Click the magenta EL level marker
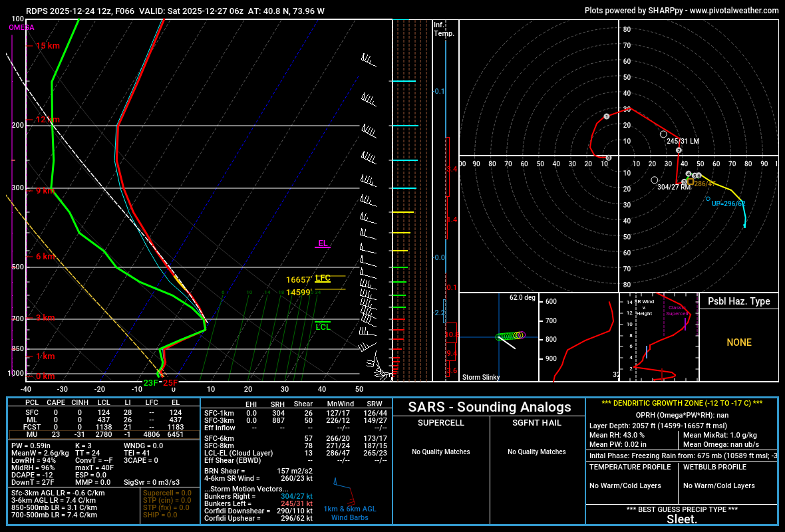Viewport: 785px width, 532px height. 323,243
